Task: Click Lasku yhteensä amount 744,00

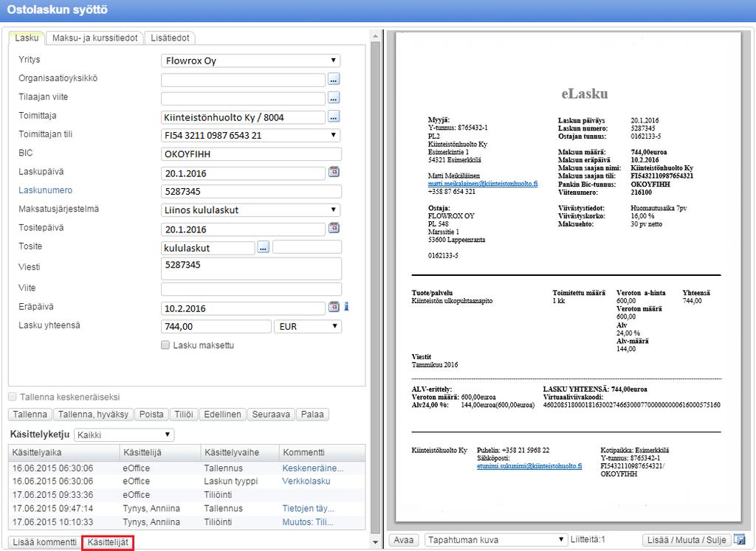Action: [x=216, y=327]
